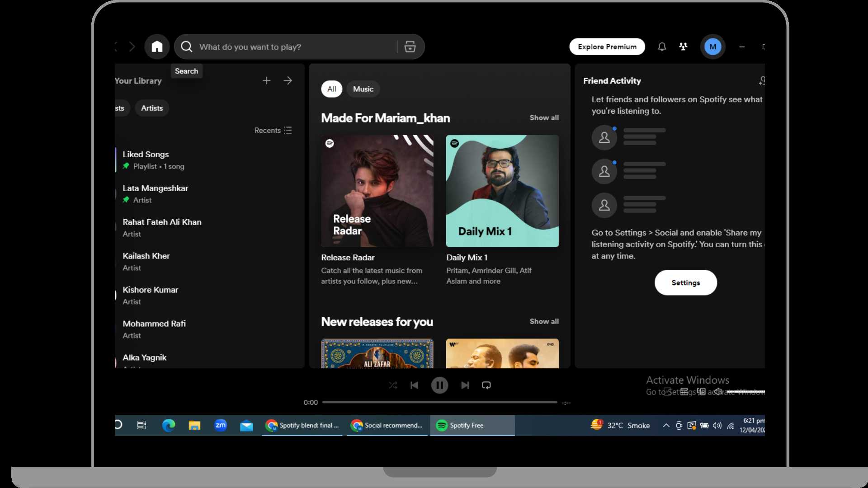Show hidden system tray icons

tap(666, 425)
